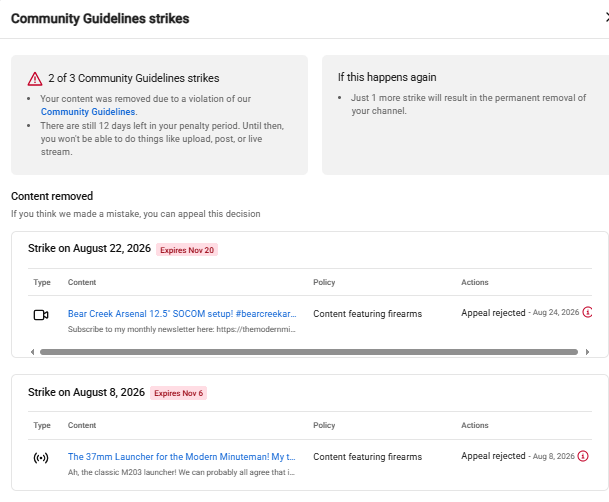
Task: Close the Community Guidelines strikes dialog
Action: click(606, 17)
